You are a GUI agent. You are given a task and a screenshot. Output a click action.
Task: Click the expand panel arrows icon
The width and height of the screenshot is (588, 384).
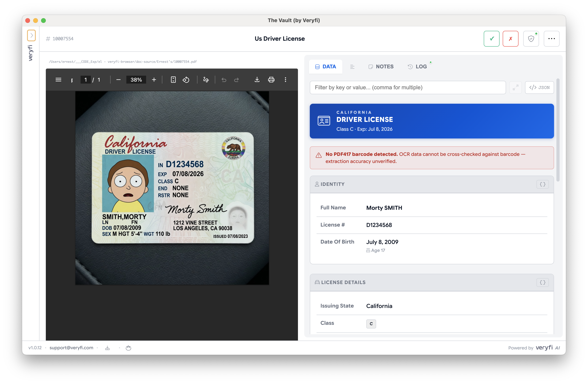coord(515,87)
